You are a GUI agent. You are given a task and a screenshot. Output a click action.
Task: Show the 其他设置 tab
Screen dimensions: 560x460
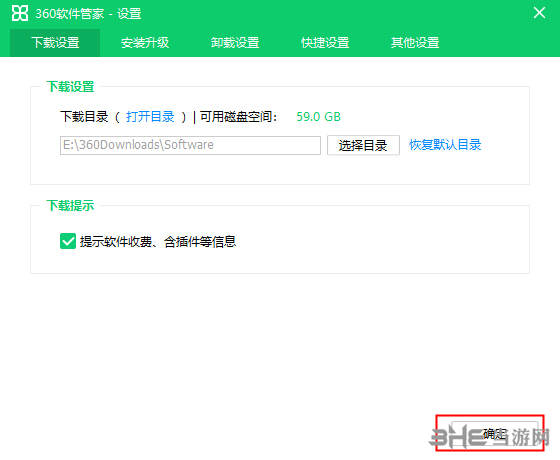tap(415, 43)
